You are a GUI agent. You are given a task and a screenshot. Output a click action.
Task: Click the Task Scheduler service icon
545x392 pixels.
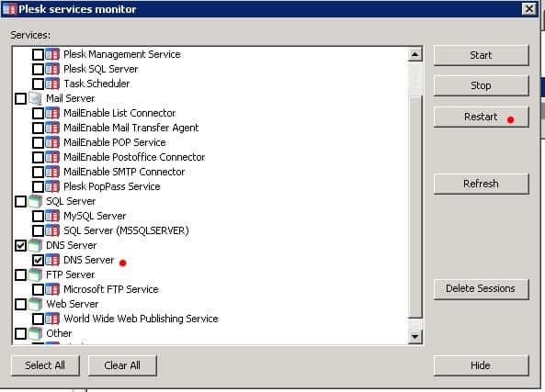(52, 84)
